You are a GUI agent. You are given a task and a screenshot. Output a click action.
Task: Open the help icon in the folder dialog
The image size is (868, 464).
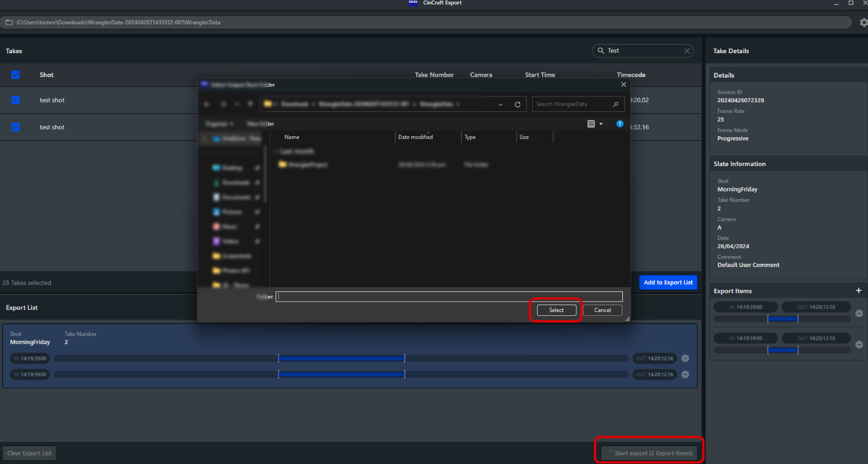point(620,124)
